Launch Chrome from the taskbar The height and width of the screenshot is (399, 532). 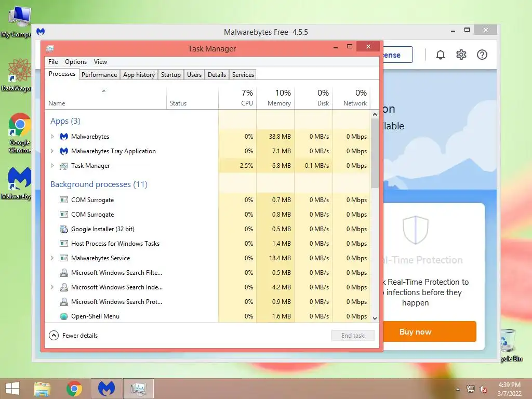click(x=74, y=389)
